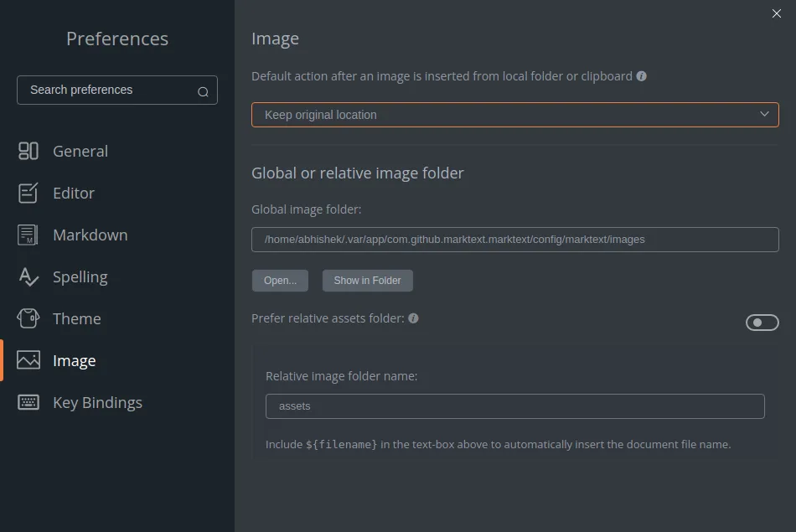Click the Open... button

click(280, 281)
